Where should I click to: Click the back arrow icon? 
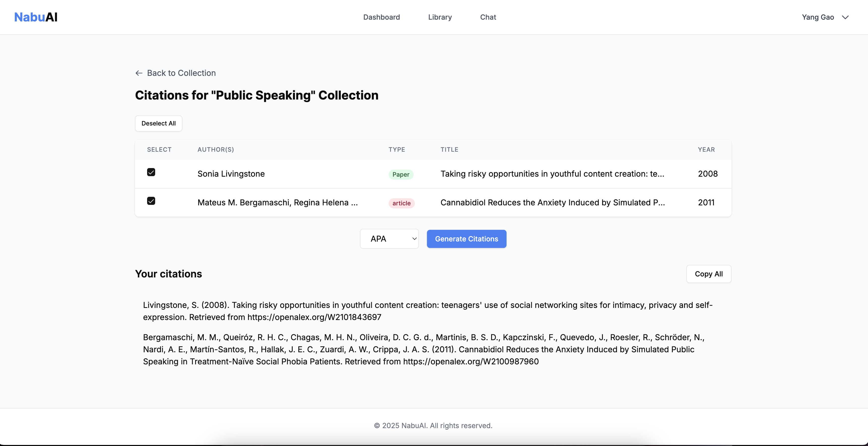[x=139, y=73]
